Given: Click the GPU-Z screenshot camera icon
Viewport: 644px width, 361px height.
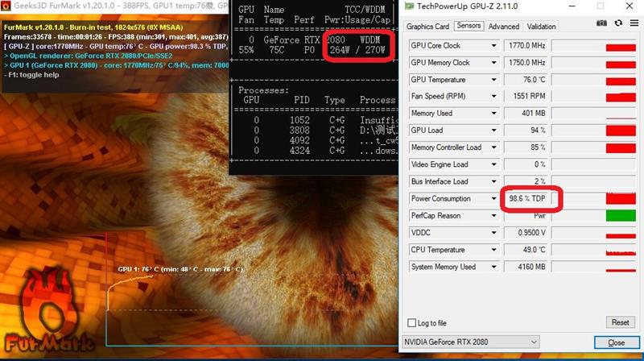Looking at the screenshot, I should click(x=601, y=23).
